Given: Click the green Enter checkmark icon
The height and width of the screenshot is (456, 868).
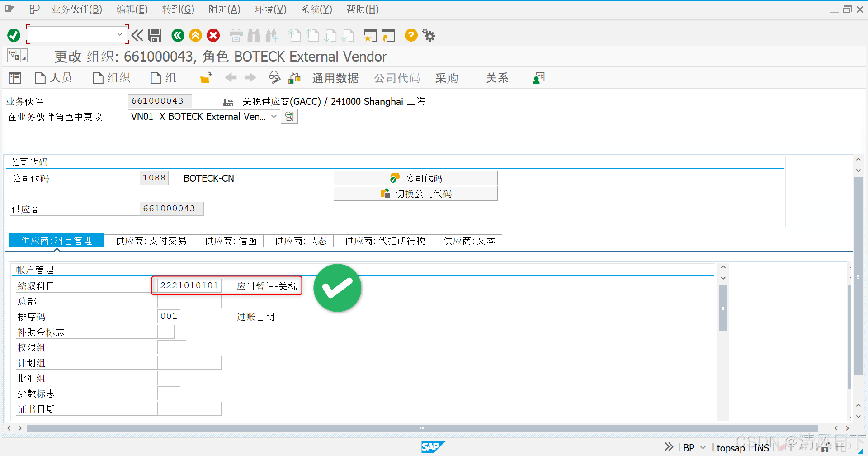Looking at the screenshot, I should click(14, 35).
